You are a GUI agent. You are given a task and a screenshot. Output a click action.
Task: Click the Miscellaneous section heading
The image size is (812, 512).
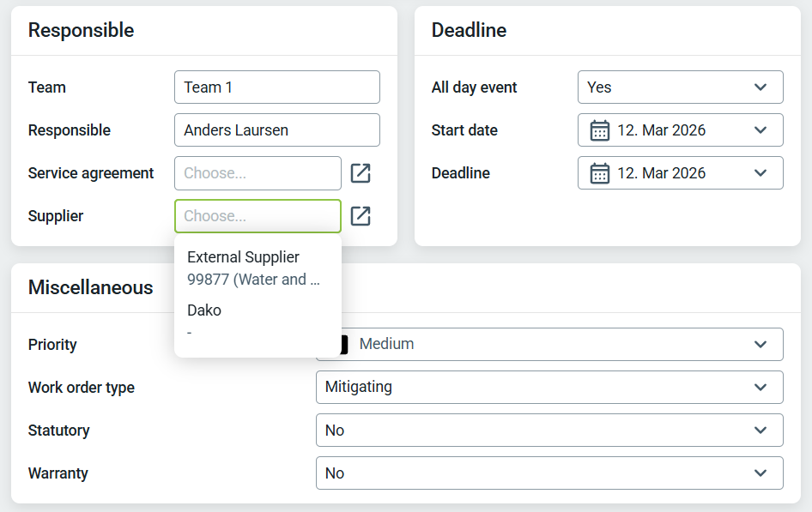90,287
